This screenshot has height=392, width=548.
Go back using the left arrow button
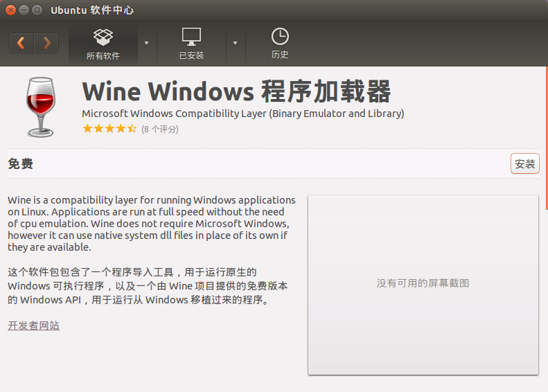(21, 43)
